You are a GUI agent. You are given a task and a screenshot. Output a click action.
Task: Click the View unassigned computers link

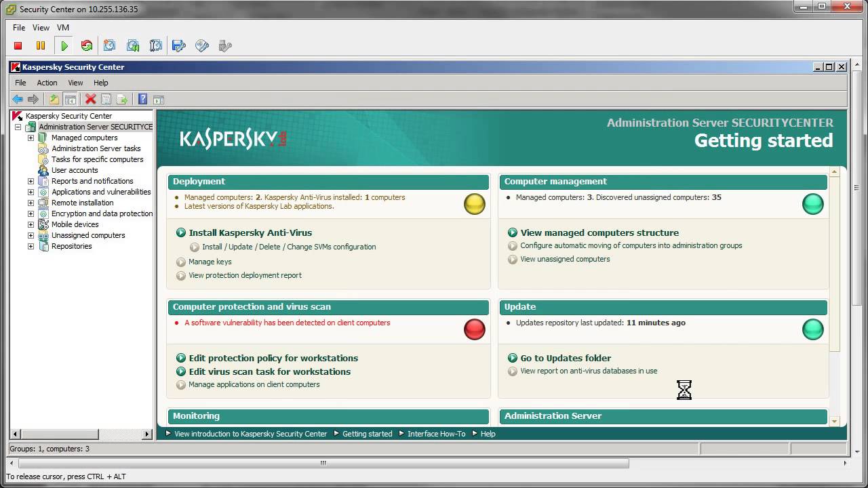coord(565,259)
